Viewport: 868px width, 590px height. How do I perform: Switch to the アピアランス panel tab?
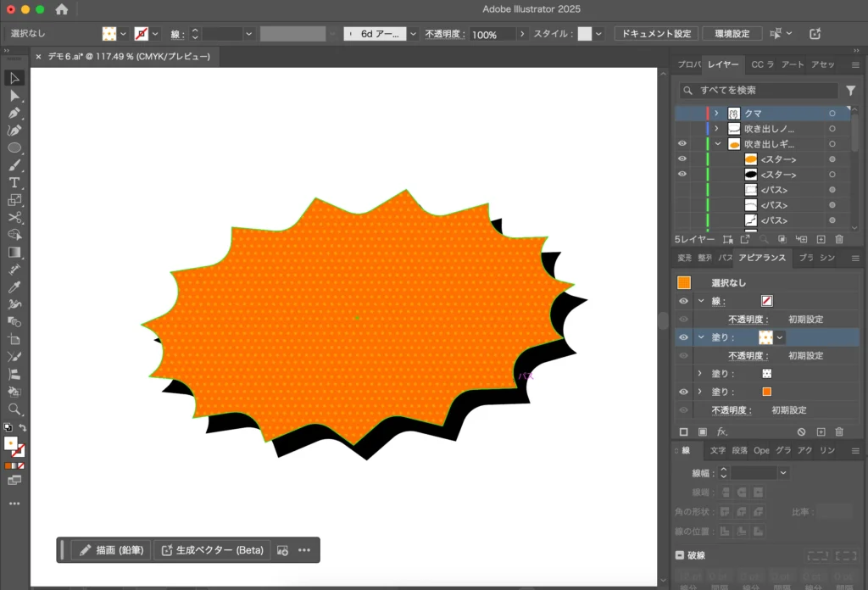pos(762,258)
